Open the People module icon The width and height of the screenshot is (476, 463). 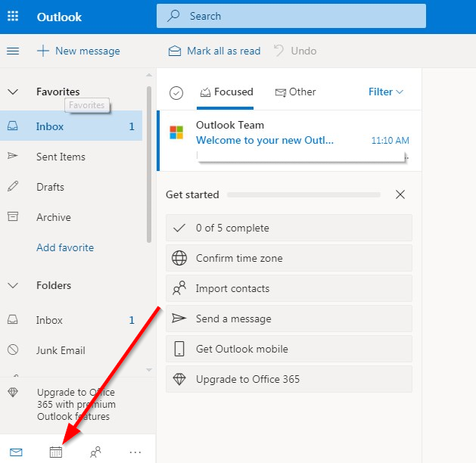pos(95,452)
